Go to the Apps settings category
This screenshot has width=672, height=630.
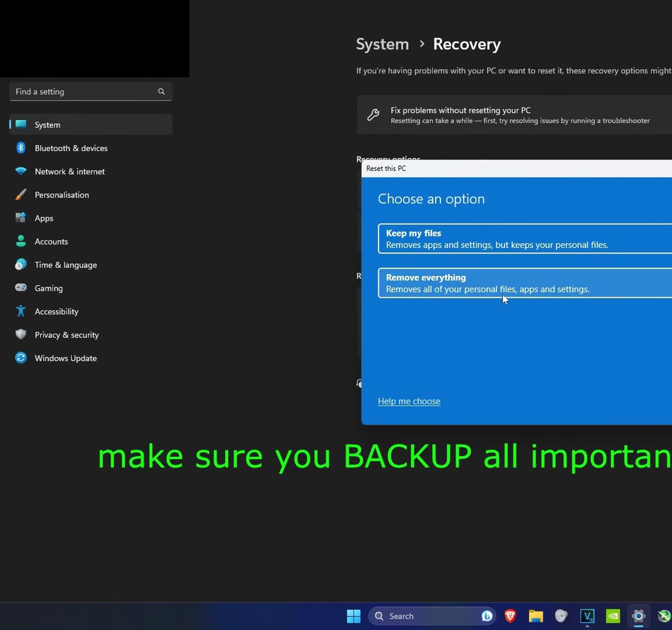[x=91, y=218]
